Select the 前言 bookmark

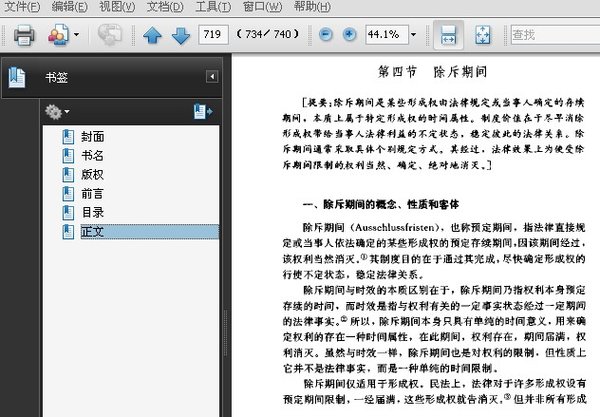(x=92, y=194)
